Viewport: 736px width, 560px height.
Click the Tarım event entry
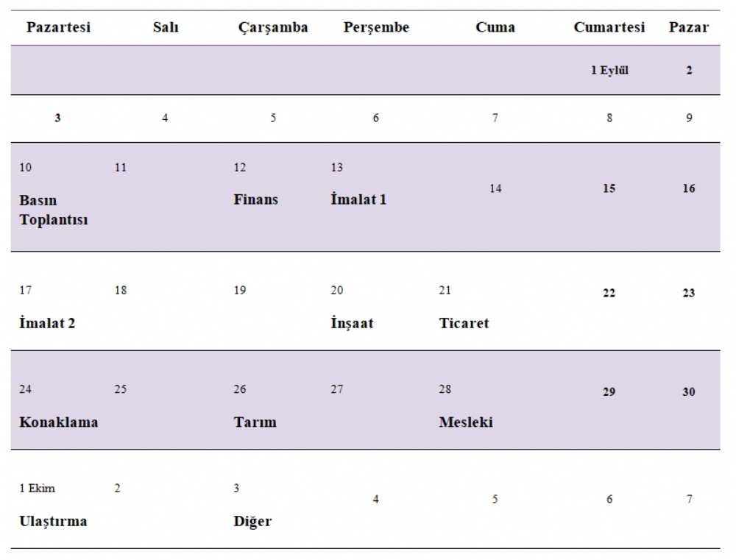[255, 422]
